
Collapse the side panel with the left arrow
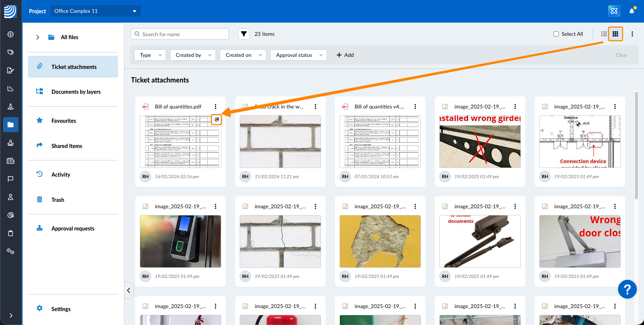[x=128, y=290]
